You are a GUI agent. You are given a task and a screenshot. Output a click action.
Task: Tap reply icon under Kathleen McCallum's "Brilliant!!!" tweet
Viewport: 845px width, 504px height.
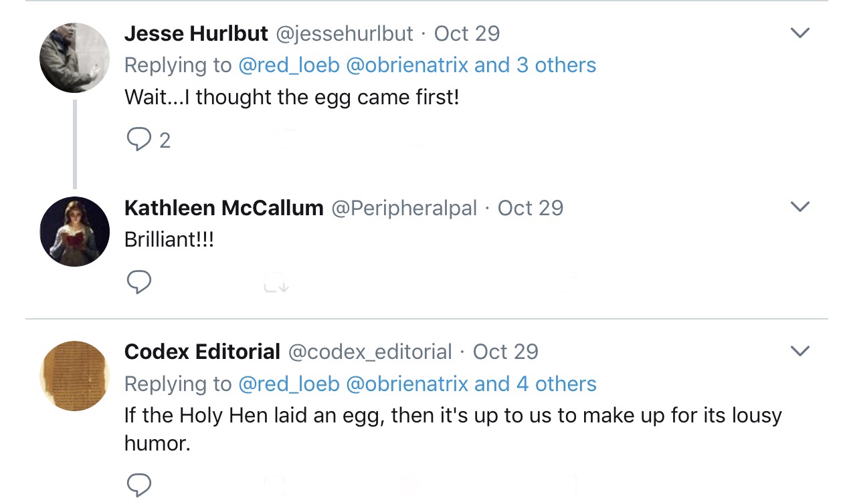coord(139,283)
